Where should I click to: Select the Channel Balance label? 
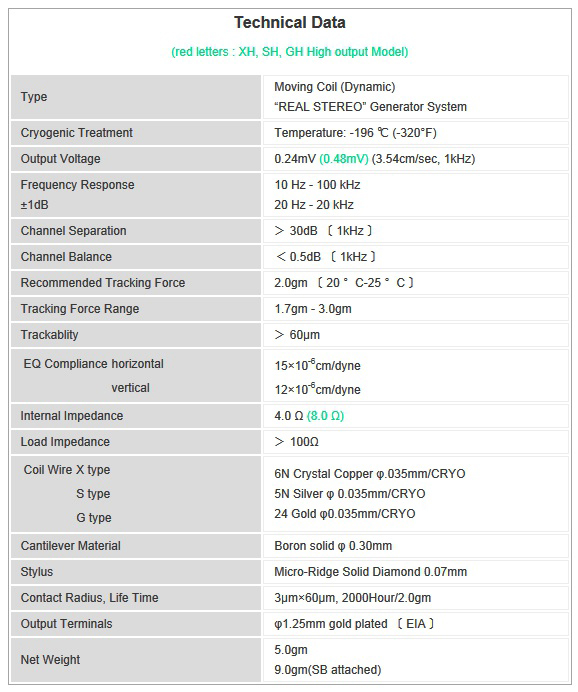[66, 257]
